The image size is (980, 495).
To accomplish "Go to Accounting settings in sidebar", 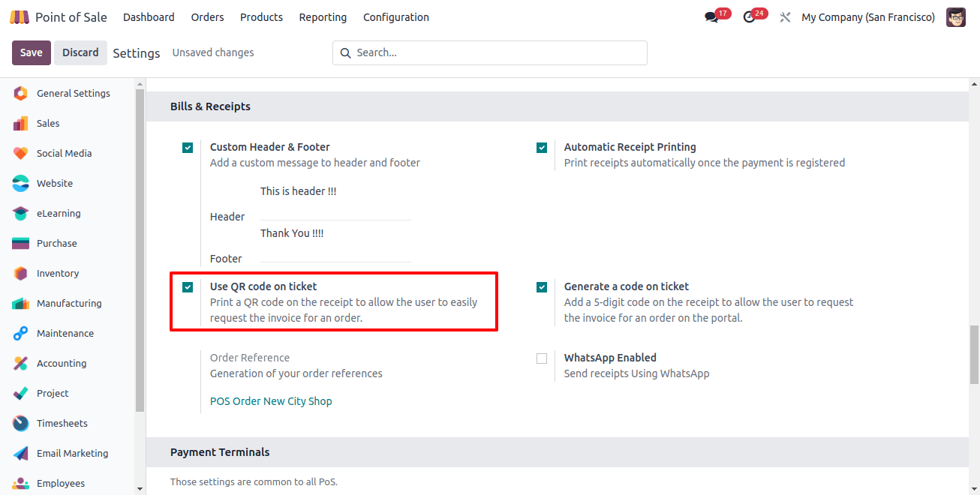I will [62, 364].
